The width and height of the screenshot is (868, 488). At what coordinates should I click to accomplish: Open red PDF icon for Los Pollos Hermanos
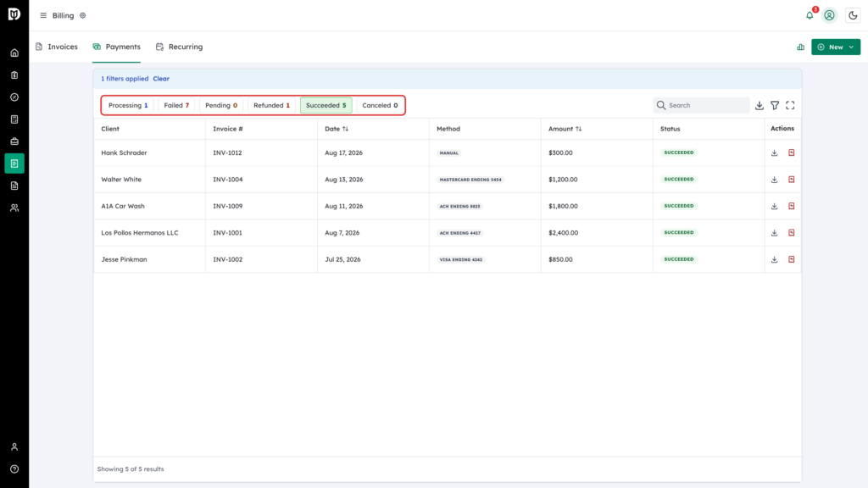click(x=791, y=233)
